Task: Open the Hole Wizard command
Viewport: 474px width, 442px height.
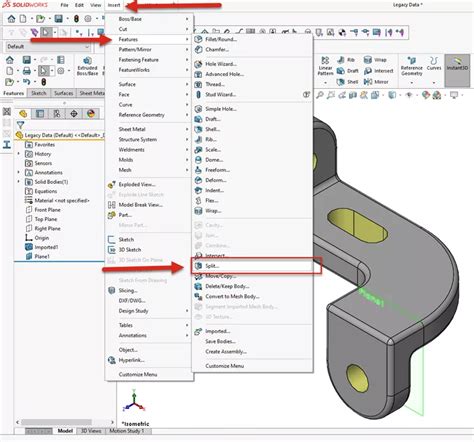Action: pyautogui.click(x=253, y=64)
